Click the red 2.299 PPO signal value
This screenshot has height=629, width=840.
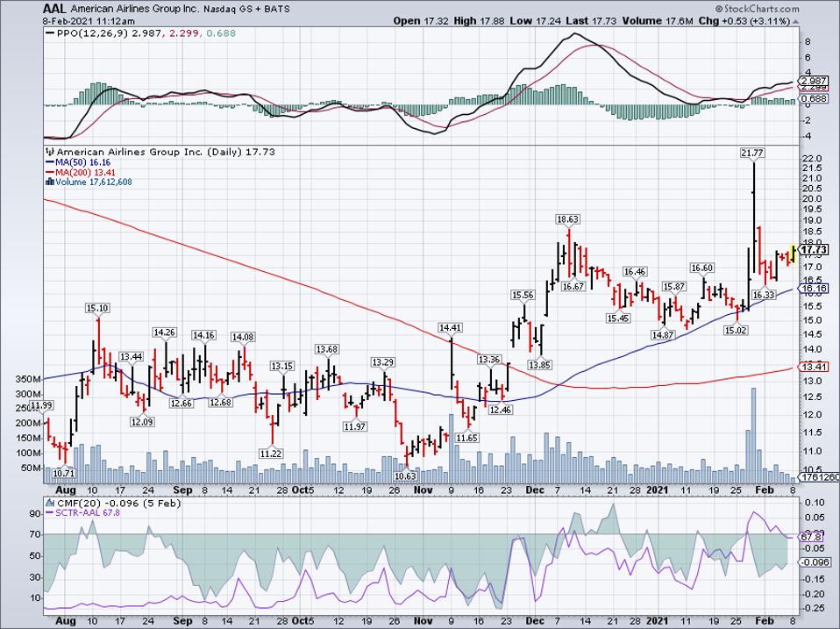[182, 33]
